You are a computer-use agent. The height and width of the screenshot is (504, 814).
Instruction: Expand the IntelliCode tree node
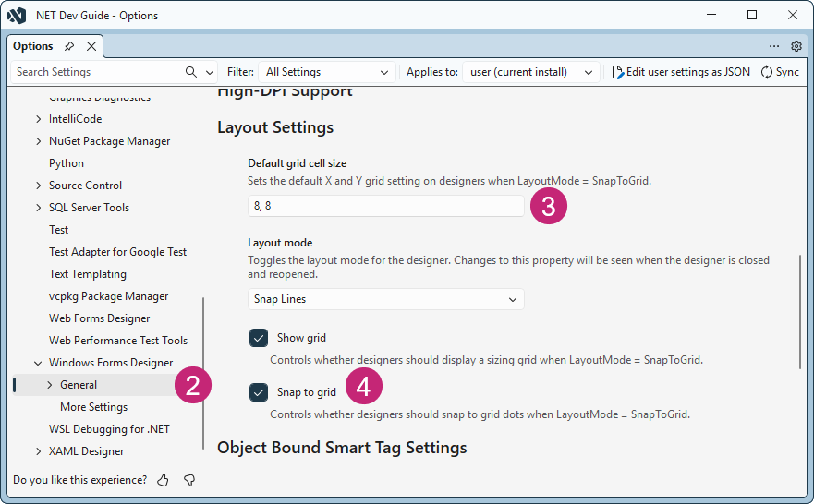[39, 119]
